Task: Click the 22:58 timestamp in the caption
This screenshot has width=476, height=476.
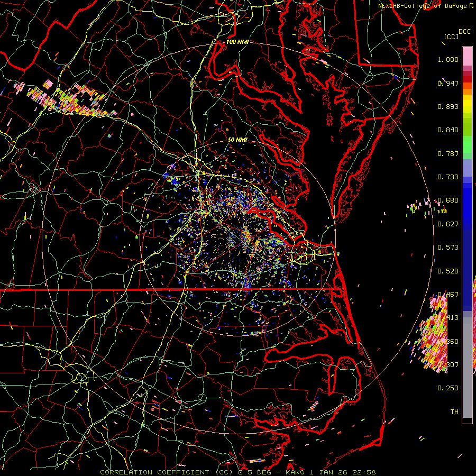Action: click(364, 472)
